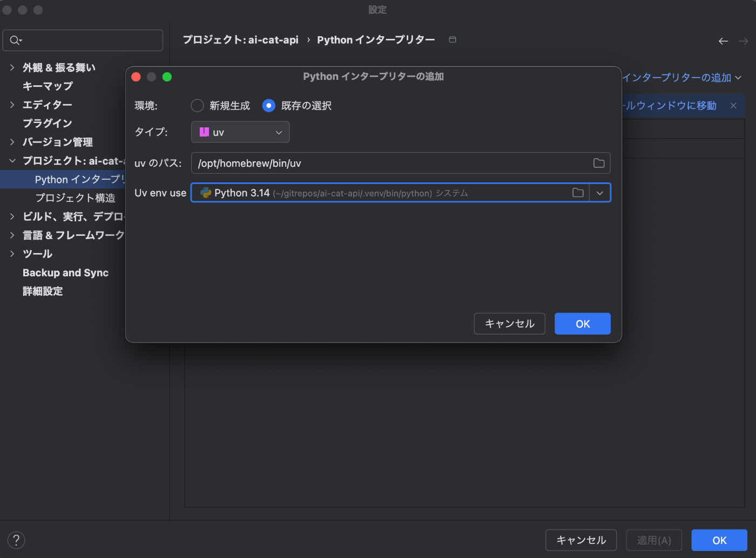Image resolution: width=756 pixels, height=558 pixels.
Task: Click the project-level icon beside breadcrumb
Action: coord(453,39)
